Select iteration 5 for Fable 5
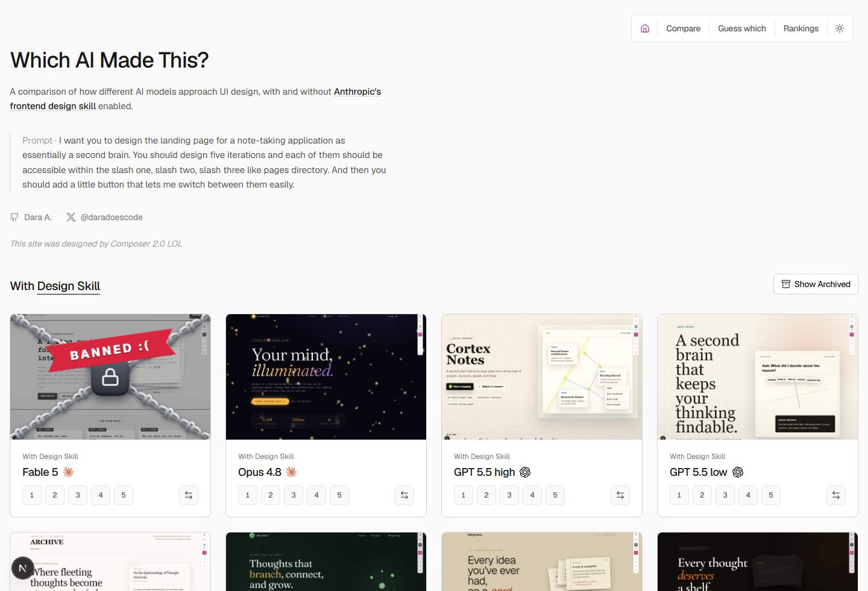868x591 pixels. click(124, 495)
